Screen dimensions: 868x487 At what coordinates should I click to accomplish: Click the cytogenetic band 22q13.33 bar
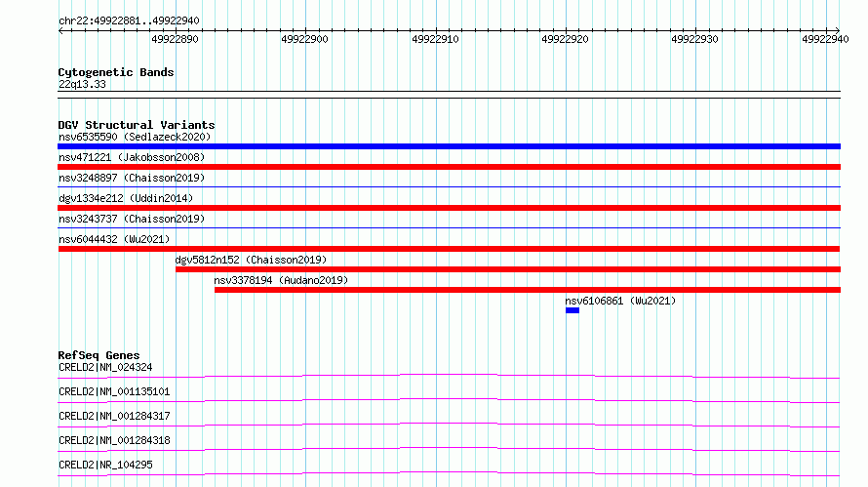[x=449, y=95]
